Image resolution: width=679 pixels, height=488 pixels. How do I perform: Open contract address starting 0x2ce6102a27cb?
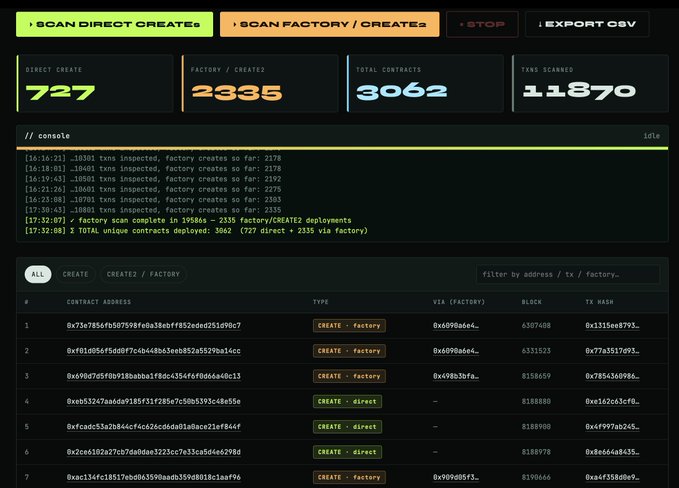click(x=154, y=452)
